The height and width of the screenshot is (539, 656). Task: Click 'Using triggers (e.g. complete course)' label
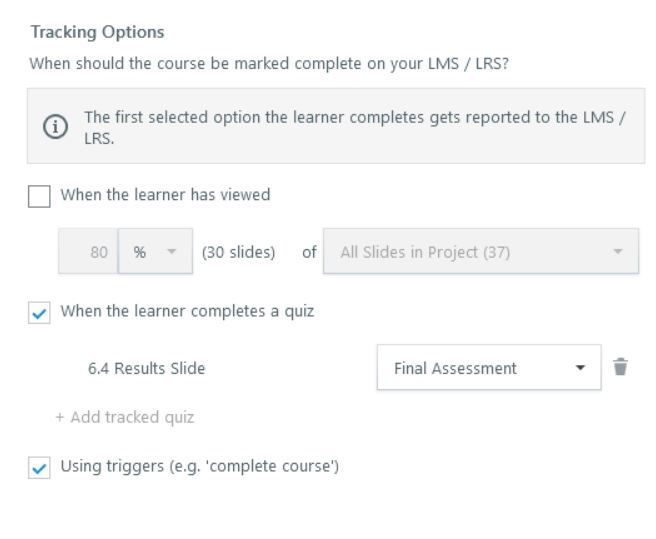200,466
